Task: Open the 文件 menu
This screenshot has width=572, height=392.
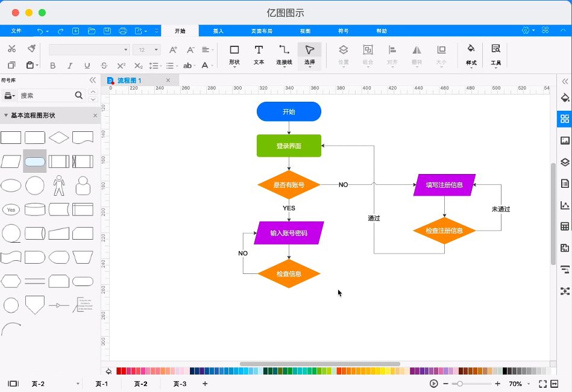Action: [x=16, y=31]
